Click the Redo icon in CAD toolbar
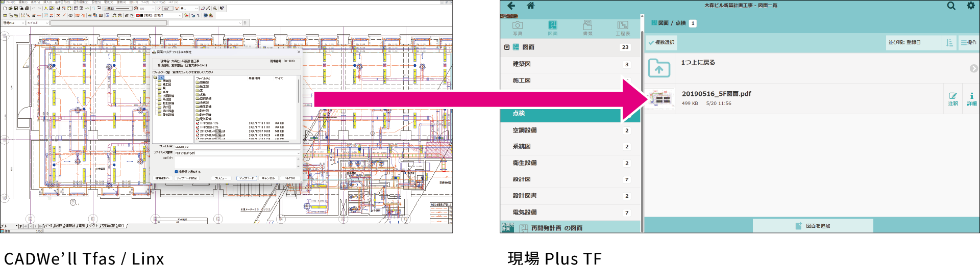Image resolution: width=980 pixels, height=265 pixels. click(39, 9)
